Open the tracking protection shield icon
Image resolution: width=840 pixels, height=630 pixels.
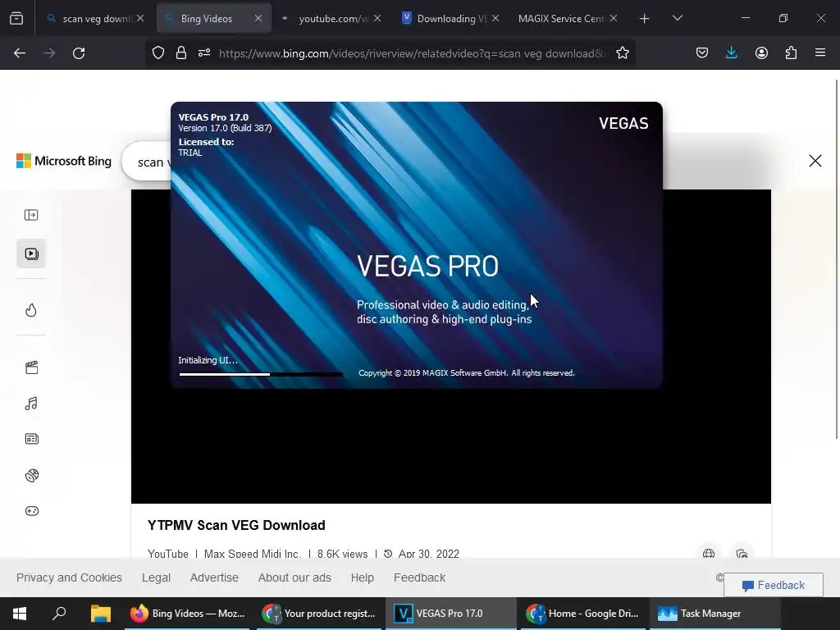click(x=158, y=53)
